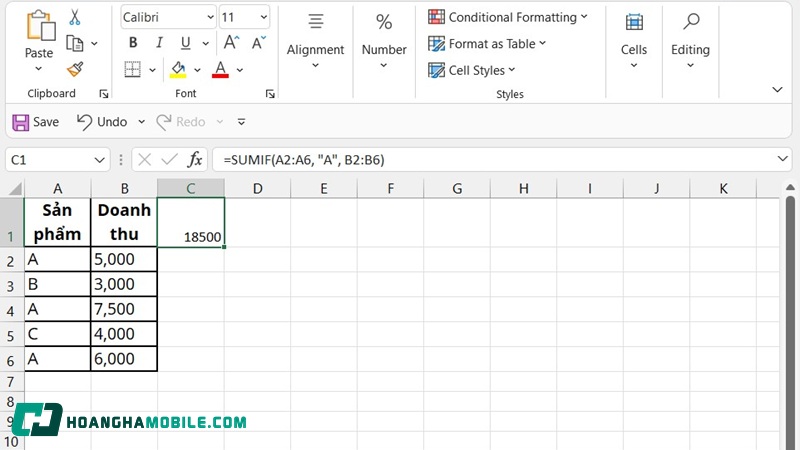
Task: Customize Quick Access Toolbar arrow
Action: [x=241, y=122]
